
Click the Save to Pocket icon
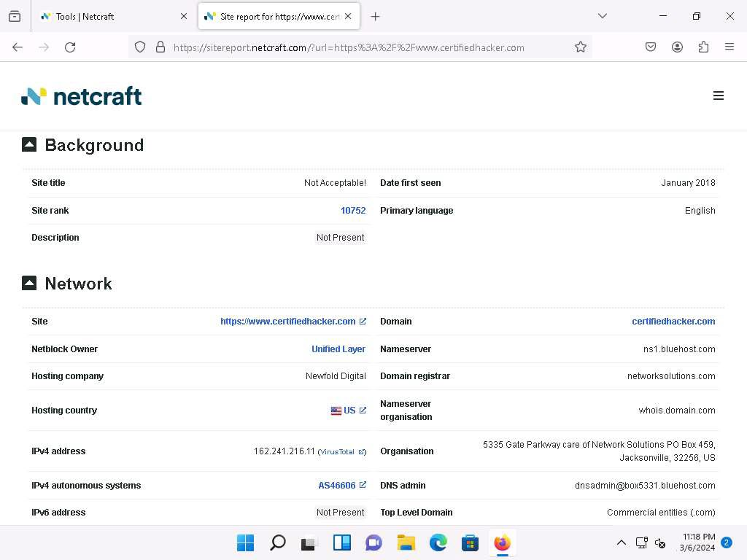(651, 47)
